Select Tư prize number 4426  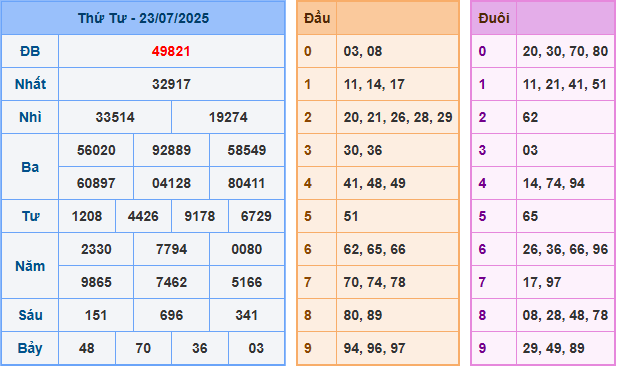click(143, 216)
